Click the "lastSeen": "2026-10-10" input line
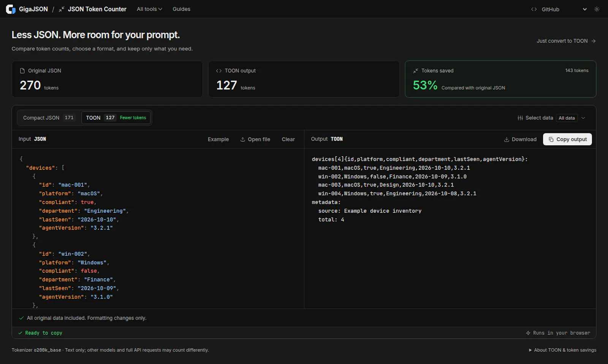Screen dimensions: 608x364 [x=79, y=220]
